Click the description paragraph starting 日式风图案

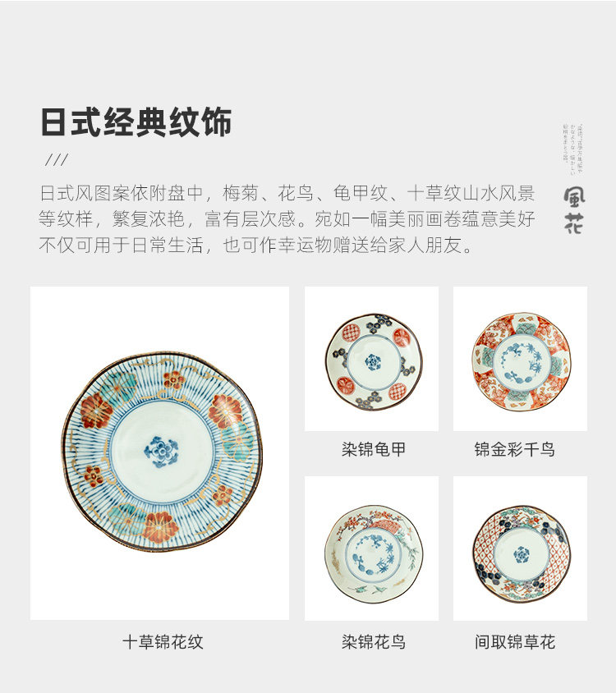click(x=287, y=218)
